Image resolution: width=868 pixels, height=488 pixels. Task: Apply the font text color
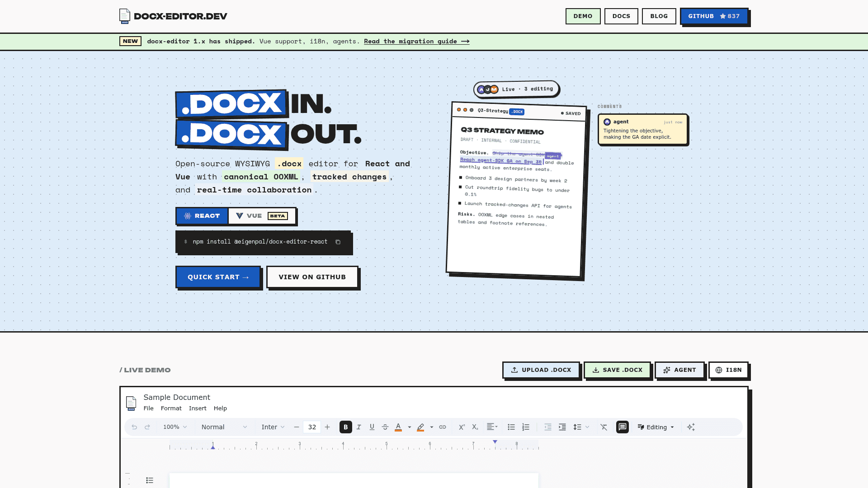(398, 427)
